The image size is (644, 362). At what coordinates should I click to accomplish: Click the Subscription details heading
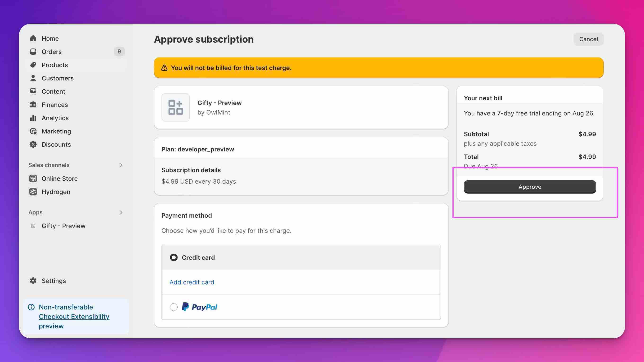pyautogui.click(x=191, y=170)
